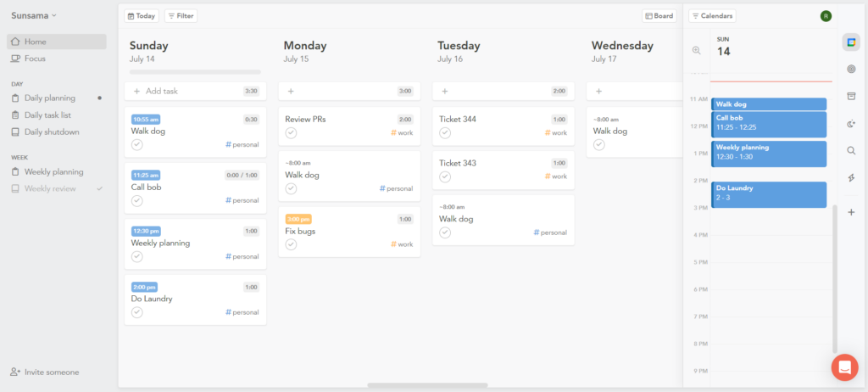The width and height of the screenshot is (868, 392).
Task: Complete the Ticket 344 task
Action: [x=445, y=133]
